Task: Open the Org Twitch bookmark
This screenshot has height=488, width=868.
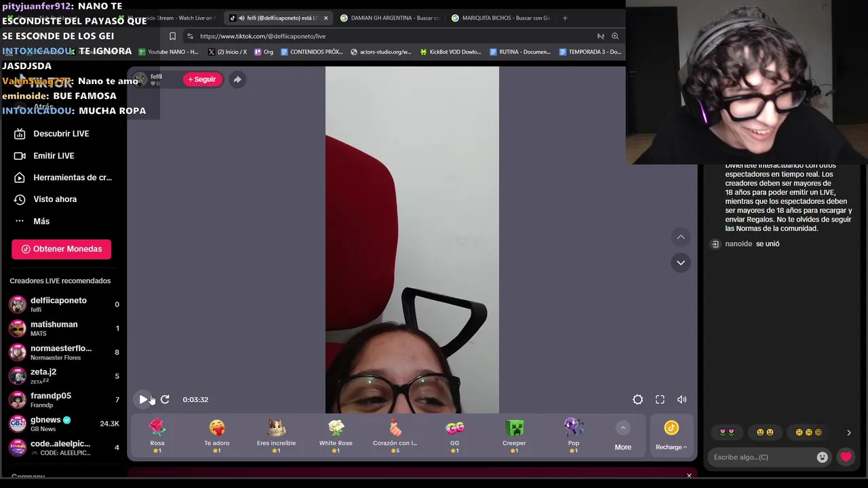Action: 264,52
